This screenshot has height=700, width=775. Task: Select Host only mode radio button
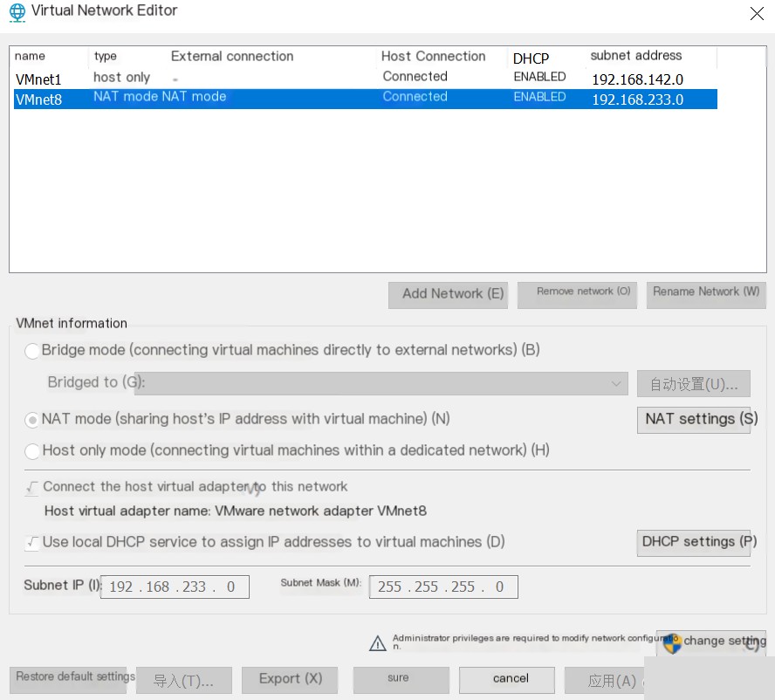[32, 451]
